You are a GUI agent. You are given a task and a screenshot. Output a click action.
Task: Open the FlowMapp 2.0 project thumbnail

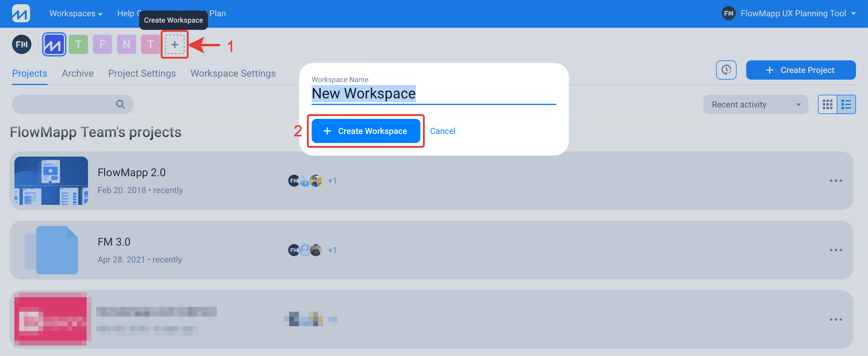click(x=51, y=180)
